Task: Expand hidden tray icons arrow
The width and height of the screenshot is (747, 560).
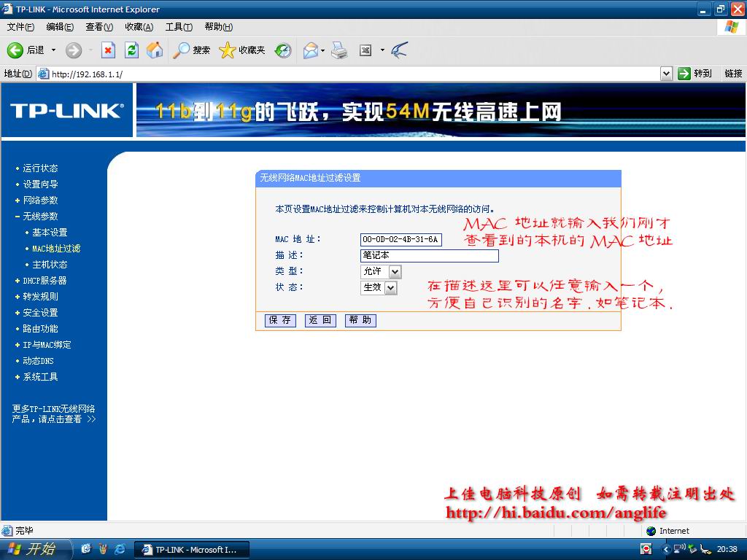Action: [x=666, y=549]
